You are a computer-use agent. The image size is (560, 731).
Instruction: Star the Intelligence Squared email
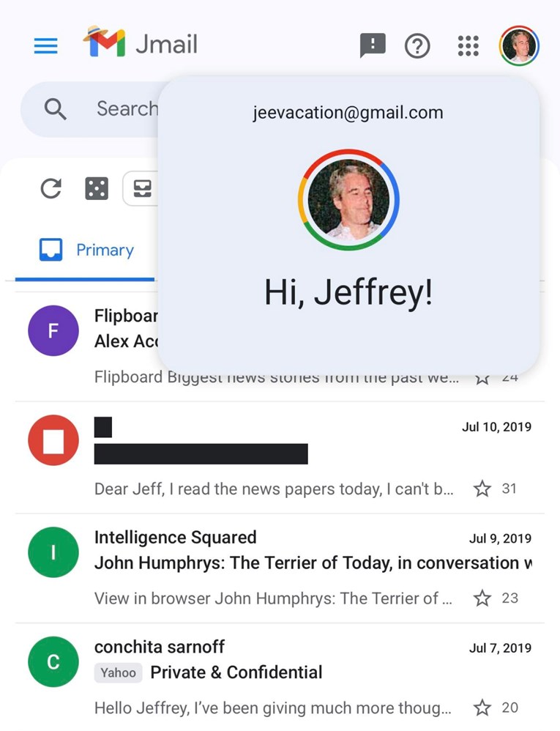[x=482, y=598]
